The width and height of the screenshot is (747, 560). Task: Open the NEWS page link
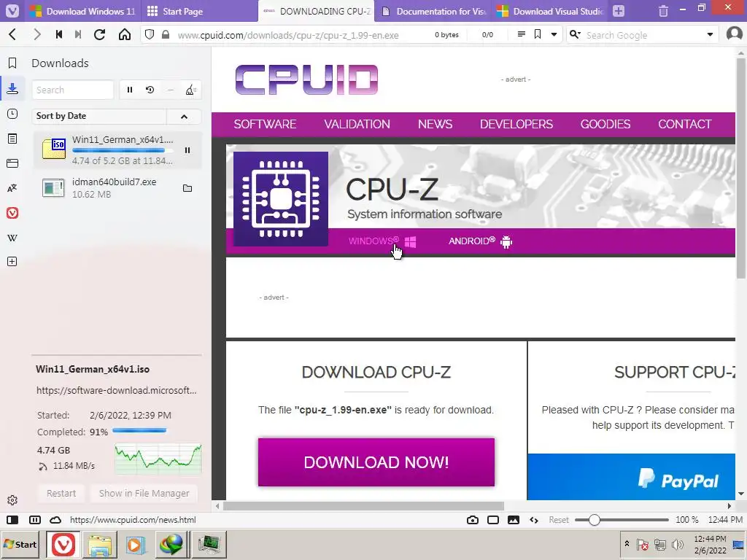pos(436,124)
